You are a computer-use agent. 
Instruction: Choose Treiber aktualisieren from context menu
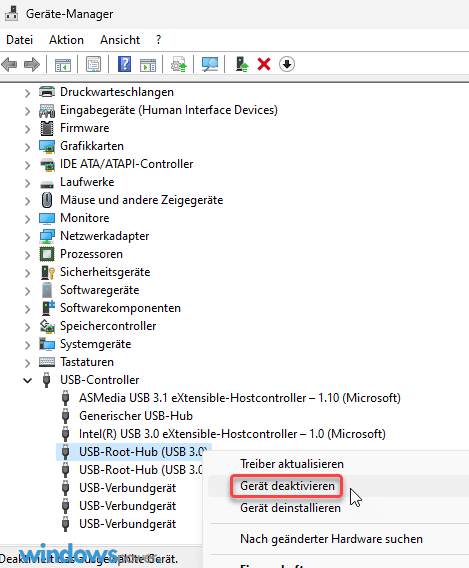point(292,464)
